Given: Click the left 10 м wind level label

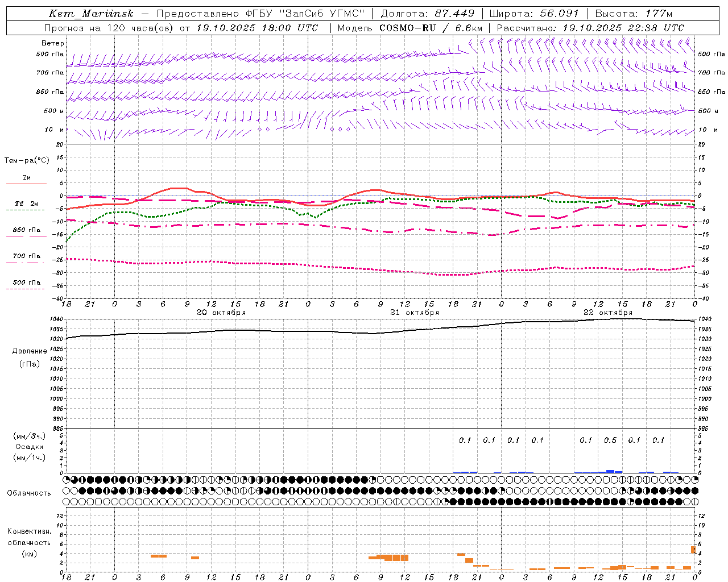Looking at the screenshot, I should click(x=55, y=130).
